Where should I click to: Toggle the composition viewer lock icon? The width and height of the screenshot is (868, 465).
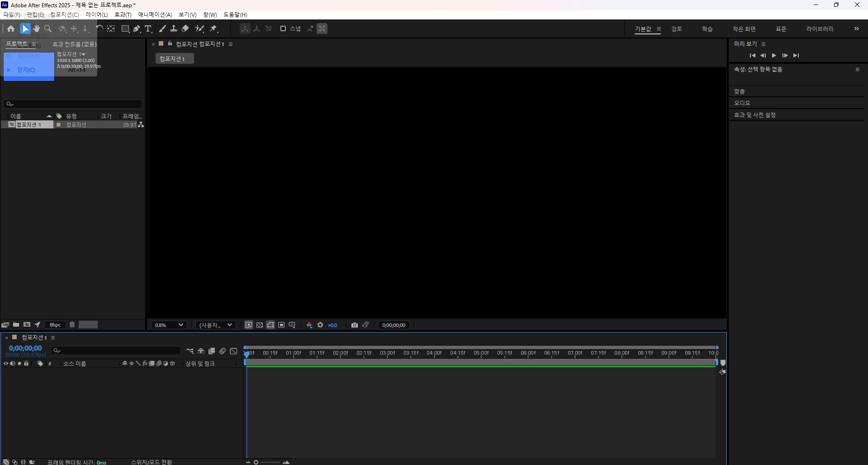pos(170,44)
